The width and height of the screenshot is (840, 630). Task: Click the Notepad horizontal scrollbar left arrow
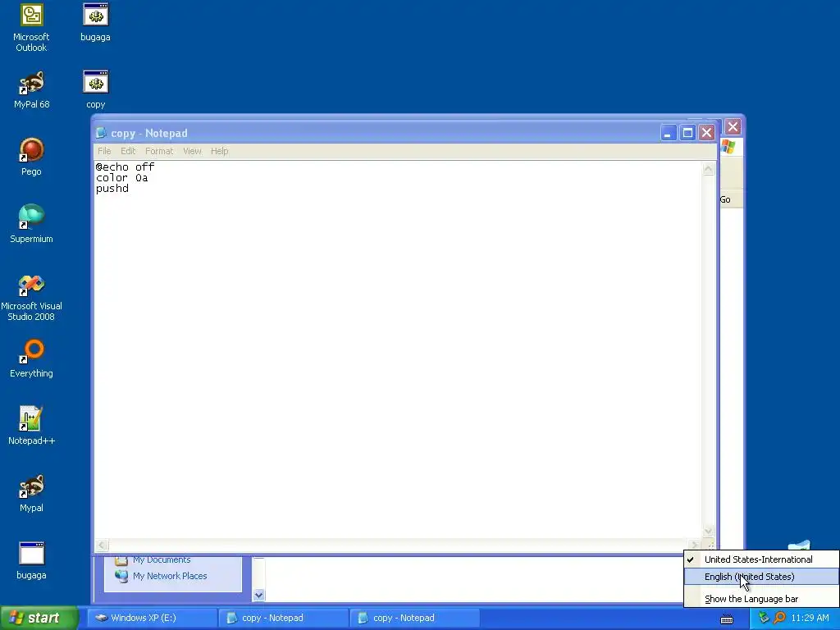pos(102,546)
